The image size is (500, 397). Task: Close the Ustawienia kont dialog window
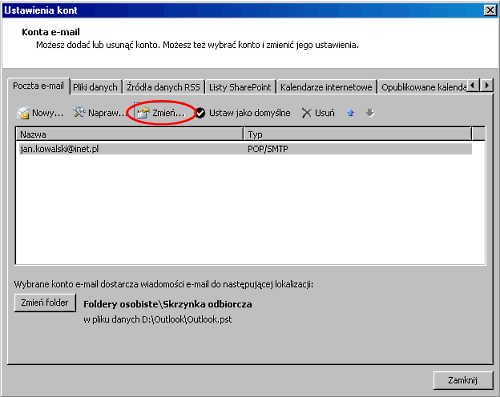click(490, 10)
